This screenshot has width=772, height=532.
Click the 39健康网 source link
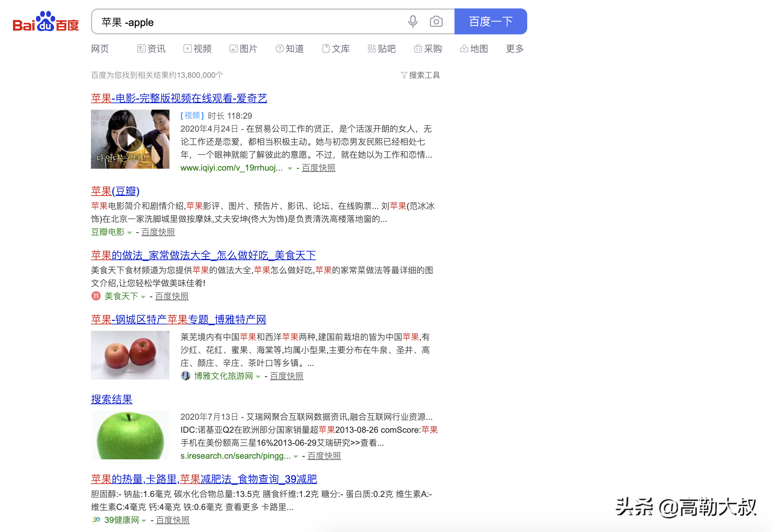click(x=122, y=520)
